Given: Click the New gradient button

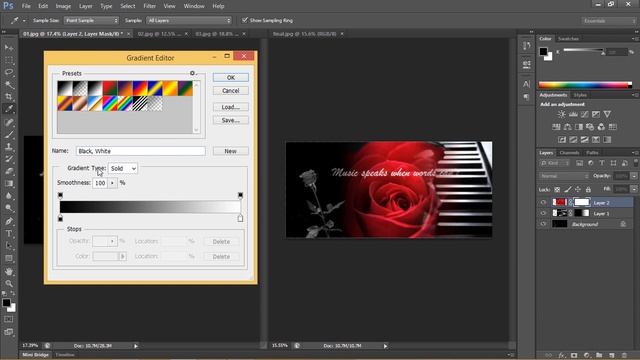Looking at the screenshot, I should pos(231,151).
